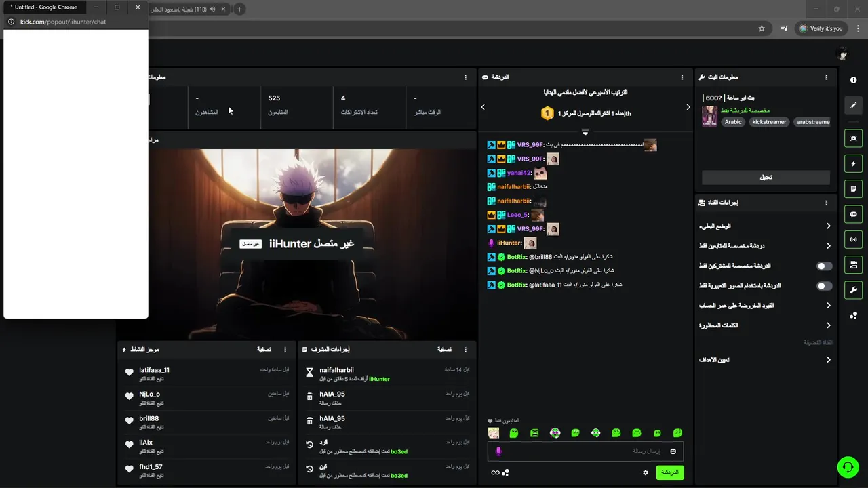Select the pencil edit icon in the sidebar
This screenshot has width=868, height=488.
click(853, 106)
